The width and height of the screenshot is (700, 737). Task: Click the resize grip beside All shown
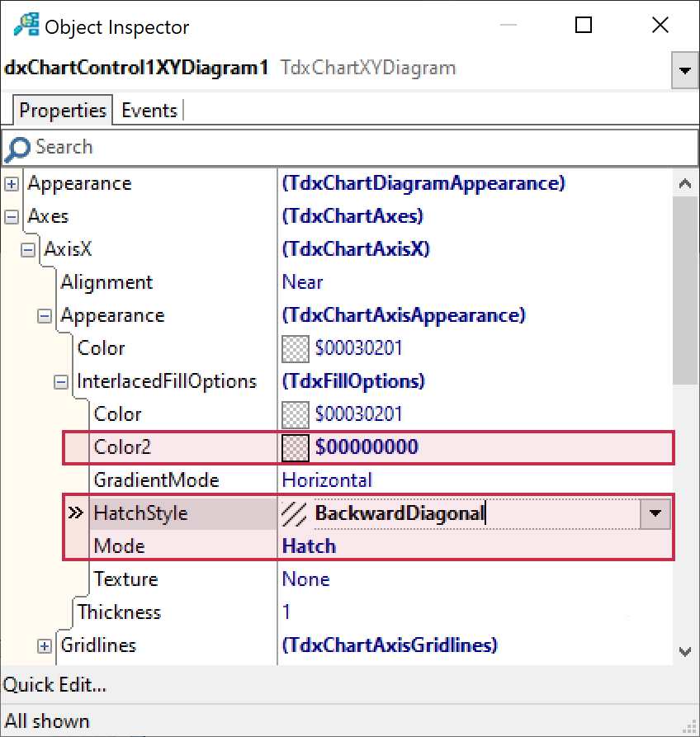tap(690, 725)
